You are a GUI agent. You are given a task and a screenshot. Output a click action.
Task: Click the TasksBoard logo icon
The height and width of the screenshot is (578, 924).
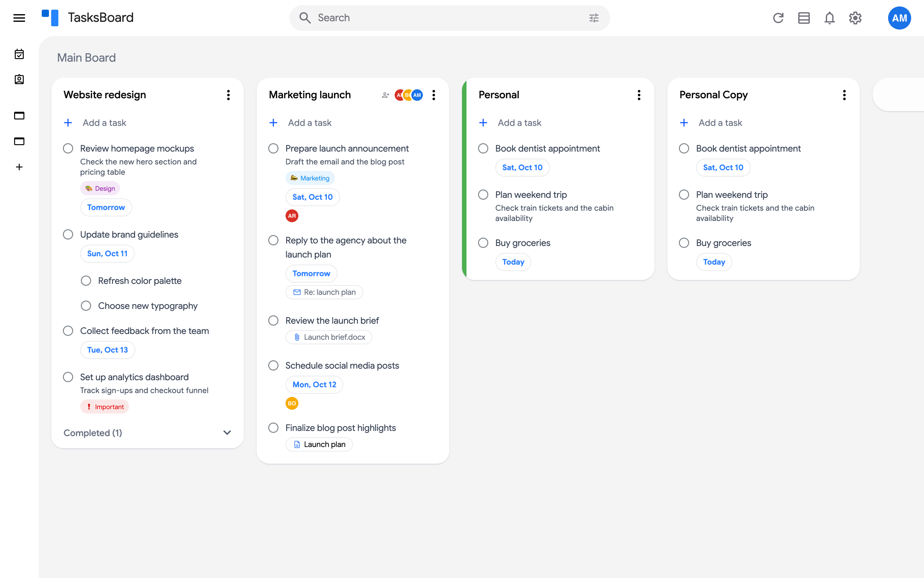50,18
